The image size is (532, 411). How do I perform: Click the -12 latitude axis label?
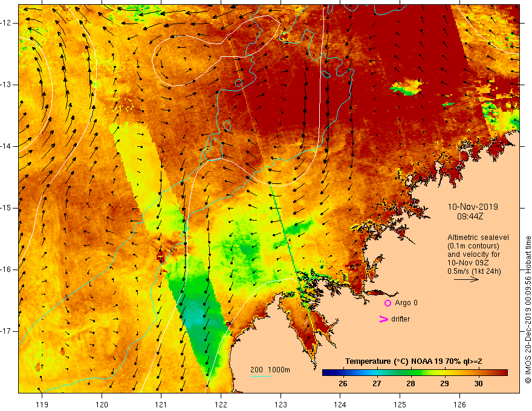coord(7,23)
